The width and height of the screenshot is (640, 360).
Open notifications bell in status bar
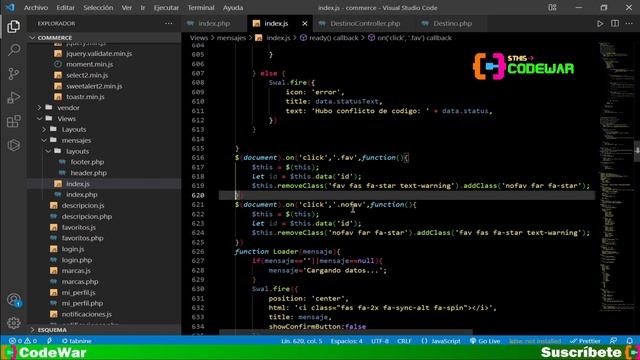pos(629,341)
